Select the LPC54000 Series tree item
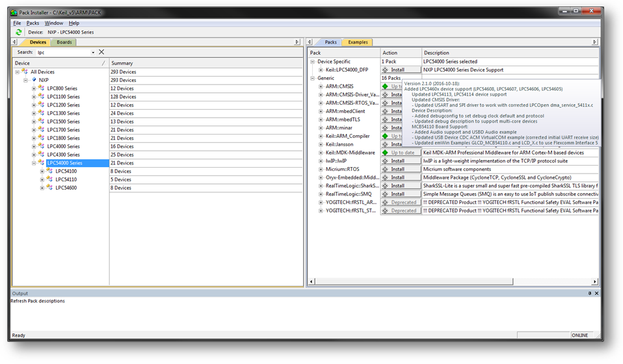 coord(65,163)
